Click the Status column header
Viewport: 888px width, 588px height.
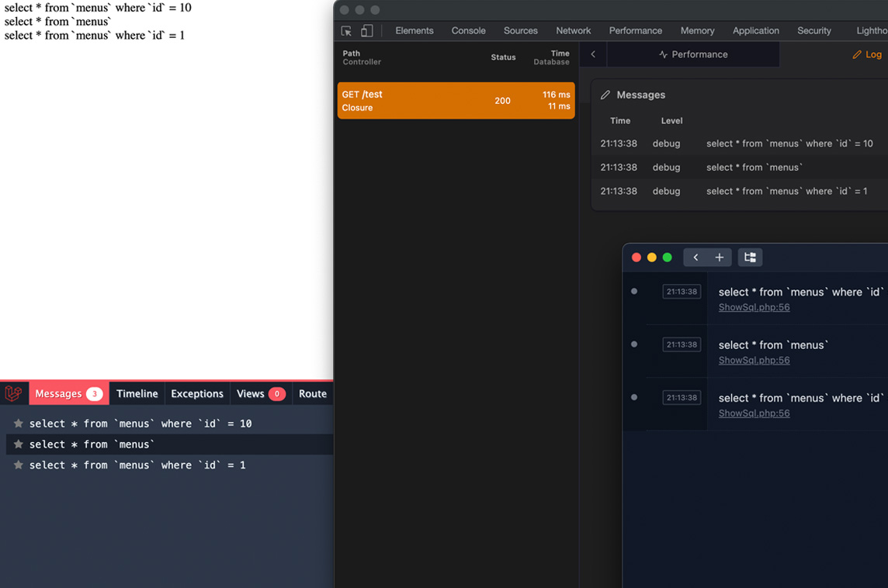click(503, 57)
